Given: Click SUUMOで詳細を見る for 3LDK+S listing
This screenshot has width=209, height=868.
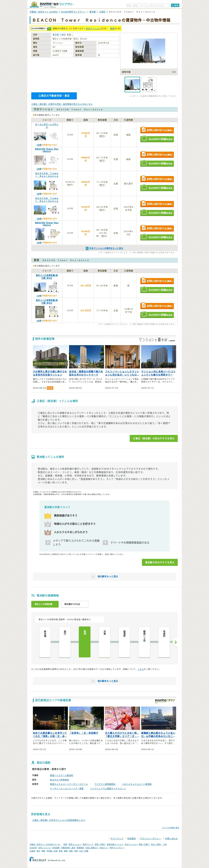Looking at the screenshot, I should pyautogui.click(x=157, y=188).
